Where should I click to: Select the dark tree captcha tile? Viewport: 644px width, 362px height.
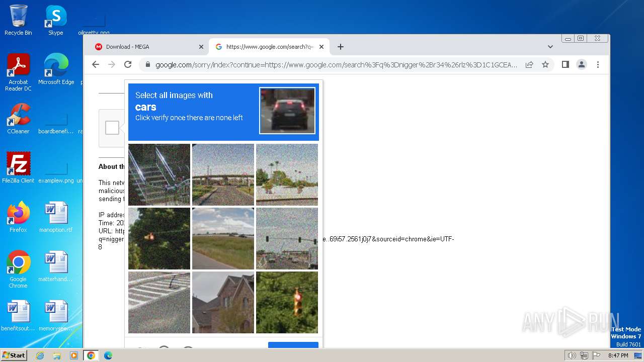(x=159, y=238)
